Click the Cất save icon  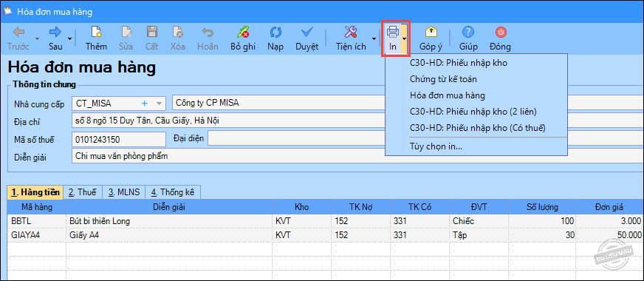(x=151, y=32)
